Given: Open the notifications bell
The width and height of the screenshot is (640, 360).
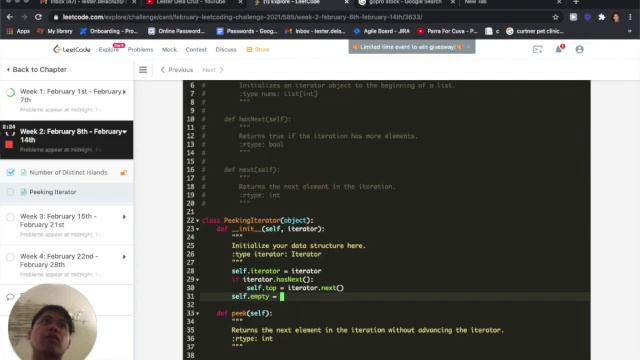Looking at the screenshot, I should [x=559, y=49].
